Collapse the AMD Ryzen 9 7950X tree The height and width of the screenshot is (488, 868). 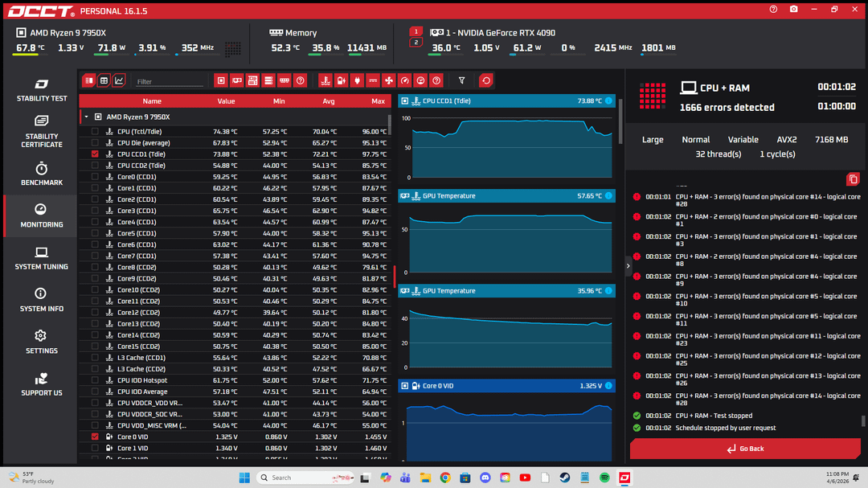coord(86,117)
